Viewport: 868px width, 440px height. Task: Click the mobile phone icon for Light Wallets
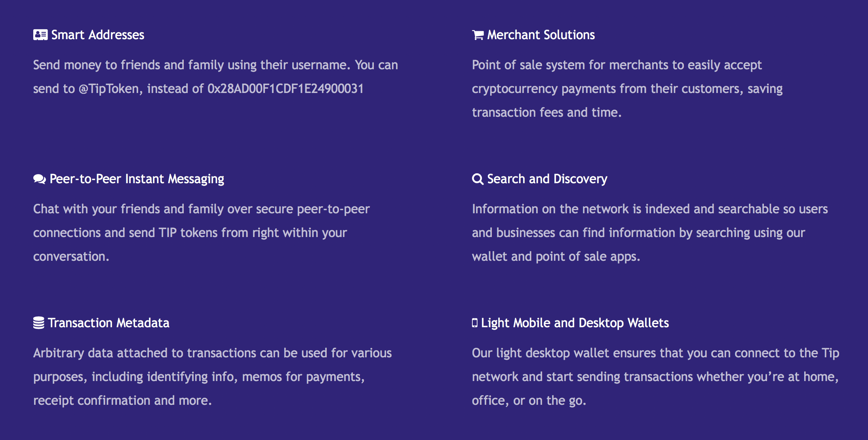pyautogui.click(x=475, y=323)
